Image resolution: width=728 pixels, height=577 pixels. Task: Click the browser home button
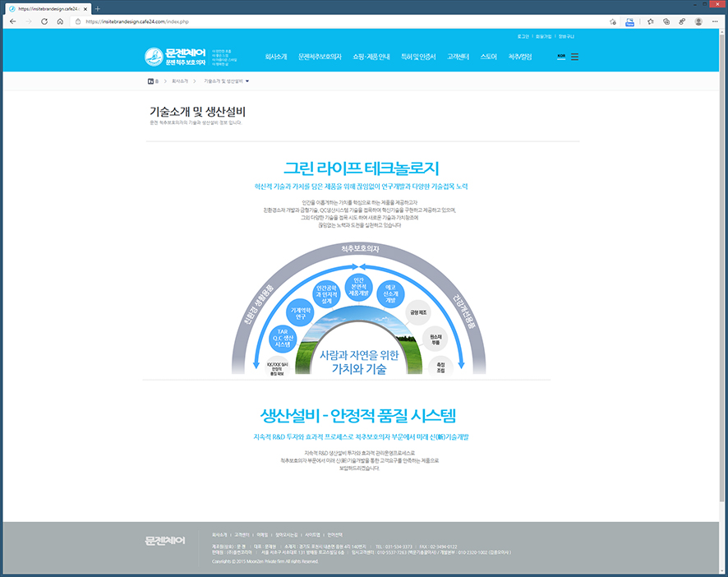tap(61, 21)
